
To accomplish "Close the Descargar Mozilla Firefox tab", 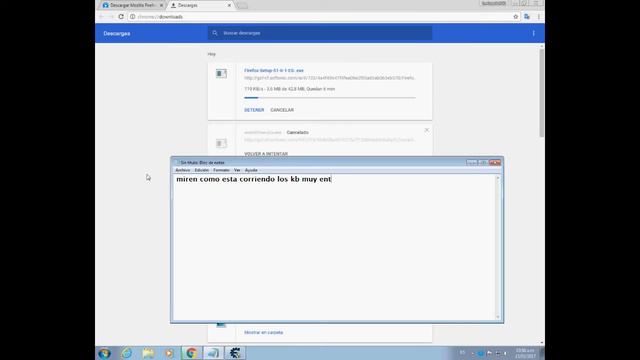I will click(161, 5).
